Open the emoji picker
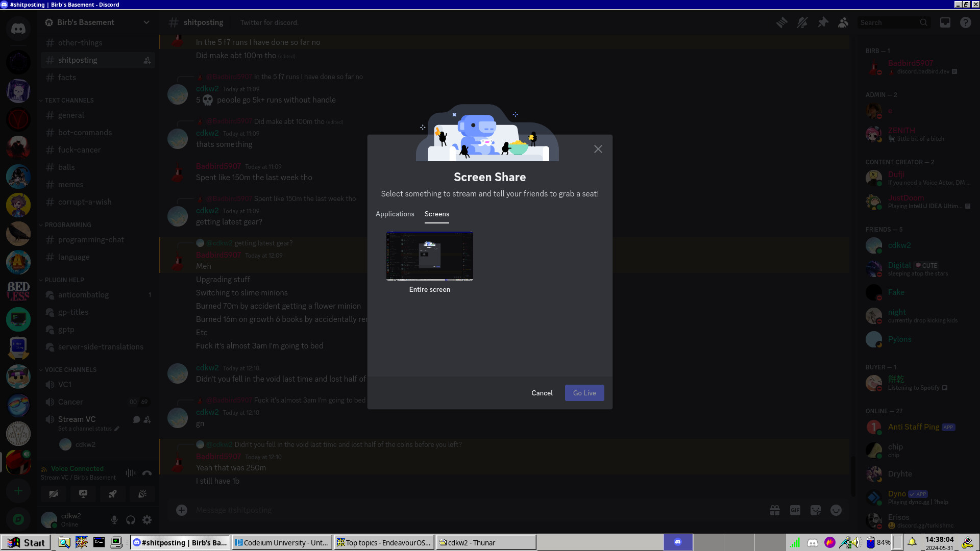The height and width of the screenshot is (551, 980). tap(836, 510)
